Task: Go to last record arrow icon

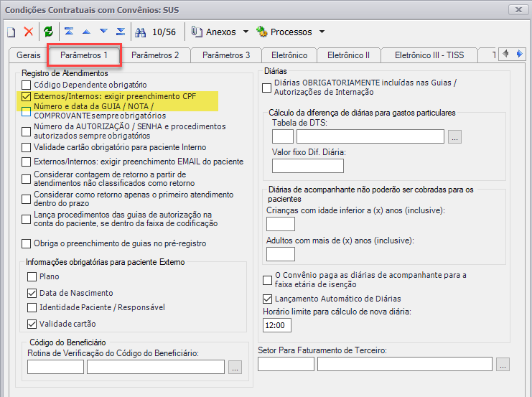Action: coord(121,32)
